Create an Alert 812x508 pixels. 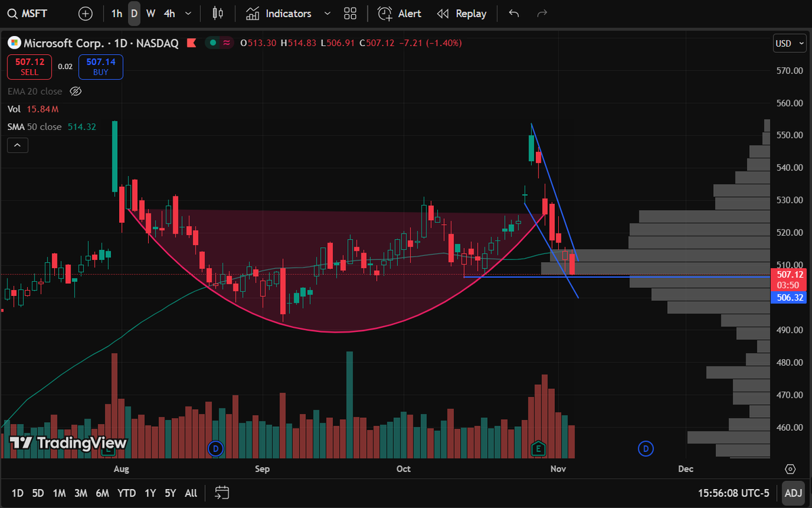pyautogui.click(x=399, y=14)
